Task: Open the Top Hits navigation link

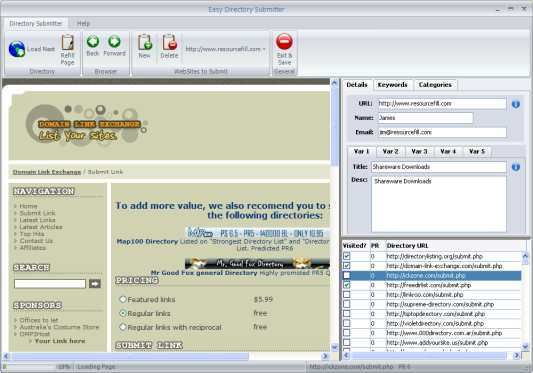Action: pos(32,234)
